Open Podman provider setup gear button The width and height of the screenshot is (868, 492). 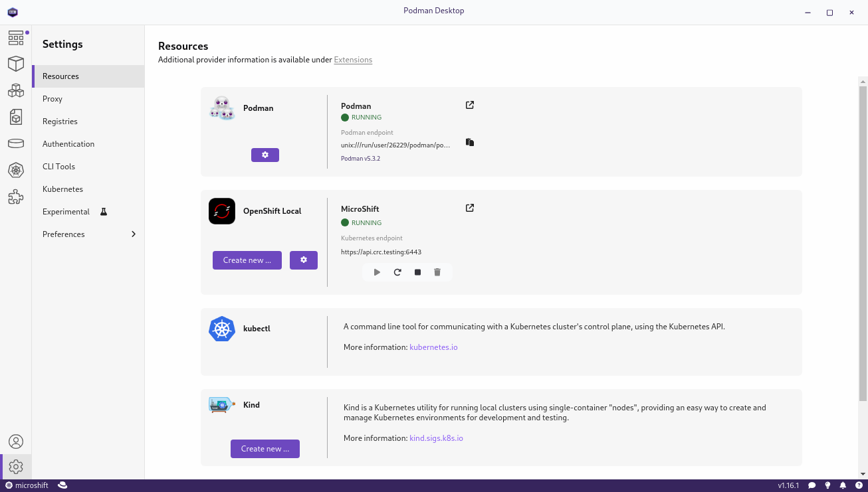click(x=265, y=155)
